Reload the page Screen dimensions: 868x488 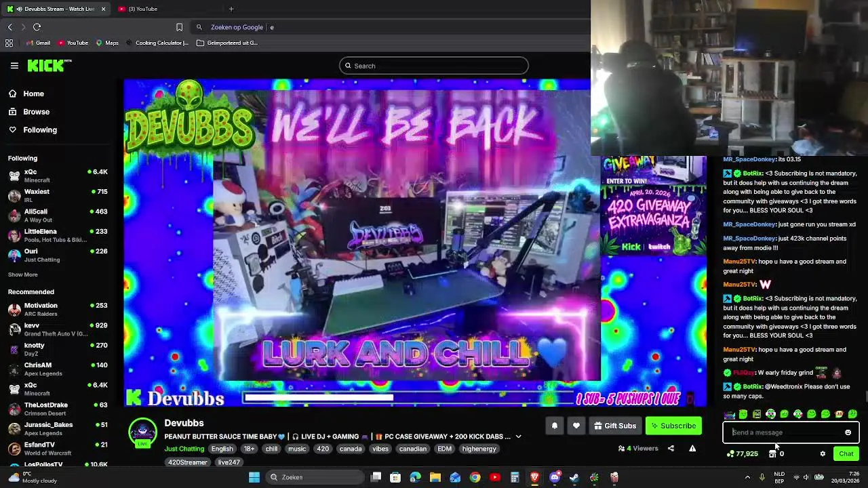tap(37, 27)
